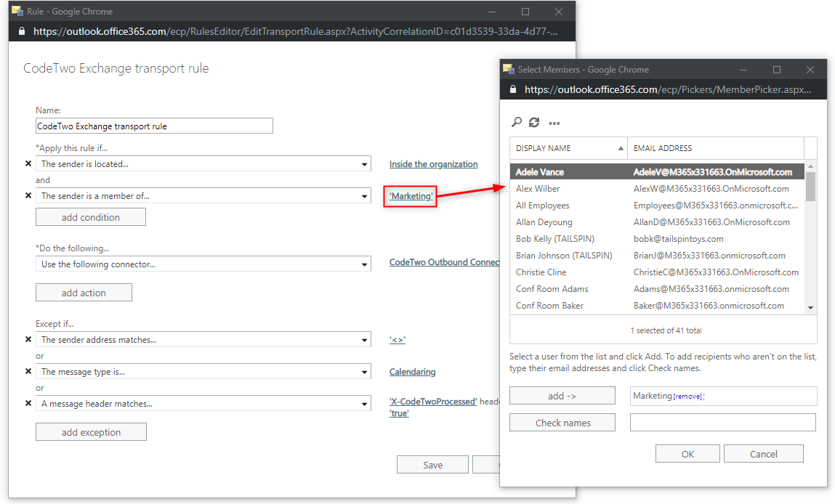Open the More options menu in member picker

coord(554,122)
